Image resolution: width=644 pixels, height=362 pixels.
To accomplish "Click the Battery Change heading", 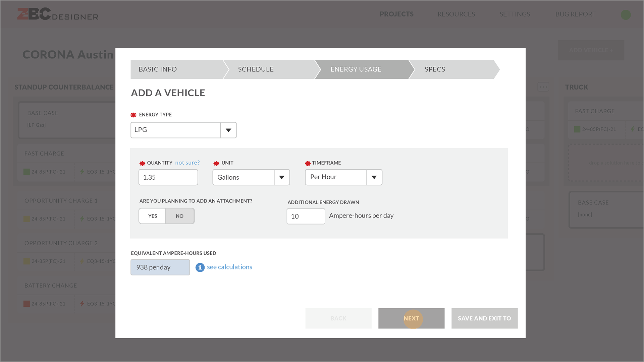I will click(51, 286).
